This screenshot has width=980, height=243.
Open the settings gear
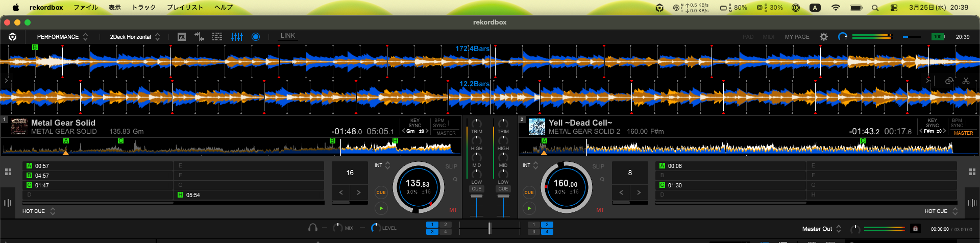pyautogui.click(x=823, y=37)
